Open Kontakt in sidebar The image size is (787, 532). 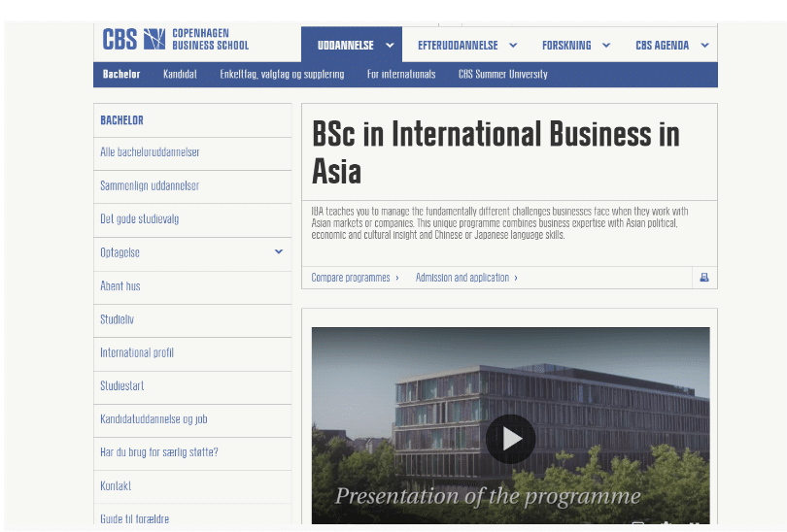pyautogui.click(x=192, y=485)
